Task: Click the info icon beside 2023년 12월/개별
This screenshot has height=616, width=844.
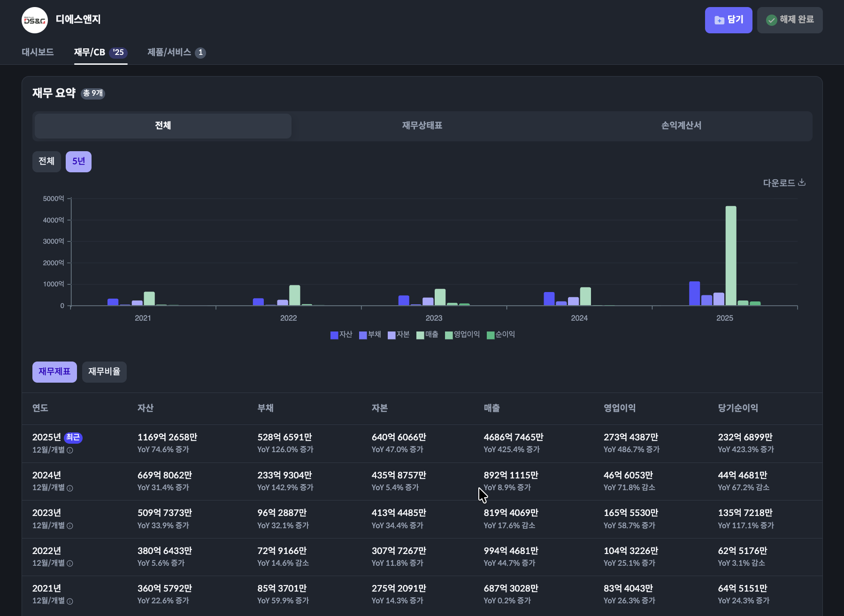Action: (70, 526)
